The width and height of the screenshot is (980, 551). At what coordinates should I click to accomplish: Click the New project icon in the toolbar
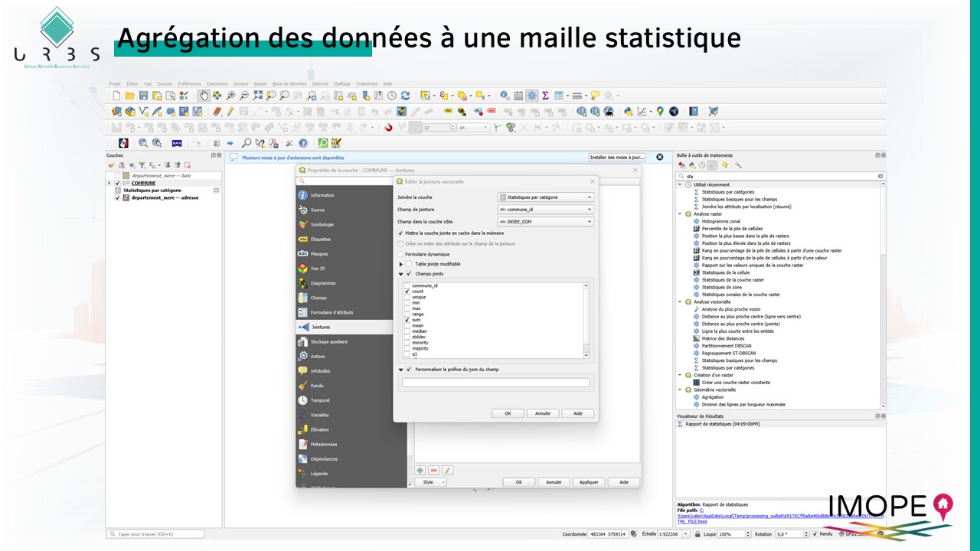click(x=117, y=96)
